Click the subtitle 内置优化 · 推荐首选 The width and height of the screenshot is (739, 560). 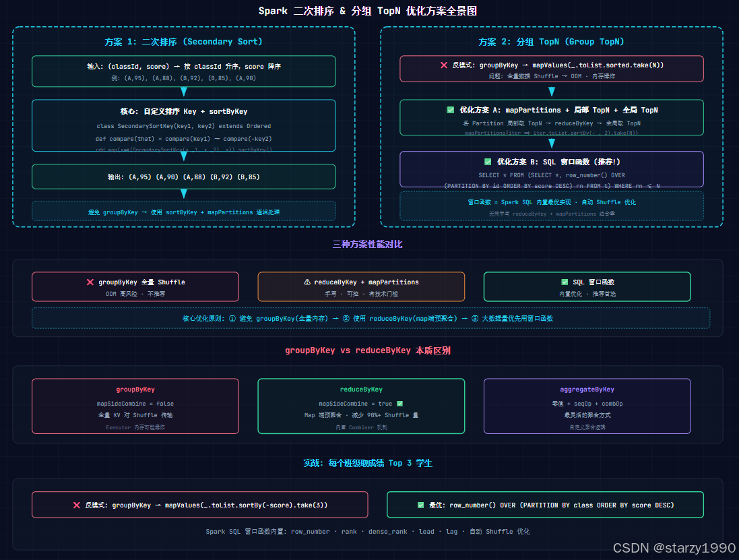click(x=587, y=294)
